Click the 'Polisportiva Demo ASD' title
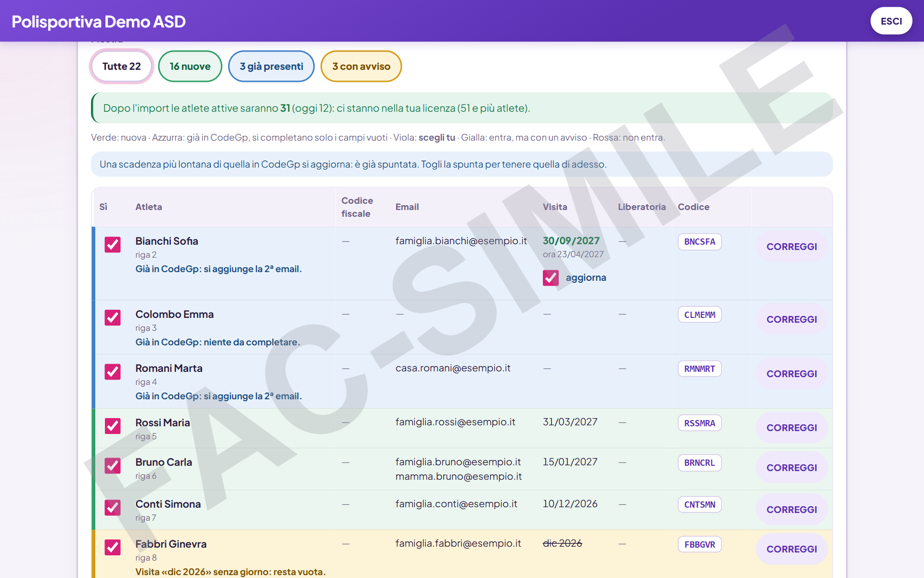924x578 pixels. (x=99, y=22)
